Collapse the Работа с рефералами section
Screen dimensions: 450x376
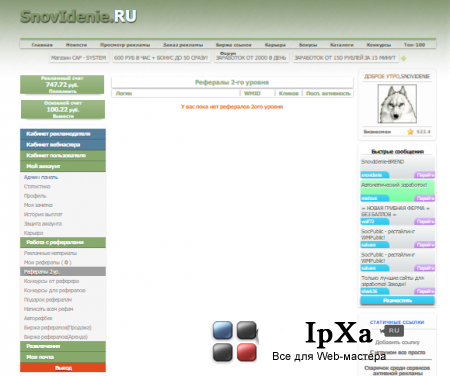(x=63, y=242)
